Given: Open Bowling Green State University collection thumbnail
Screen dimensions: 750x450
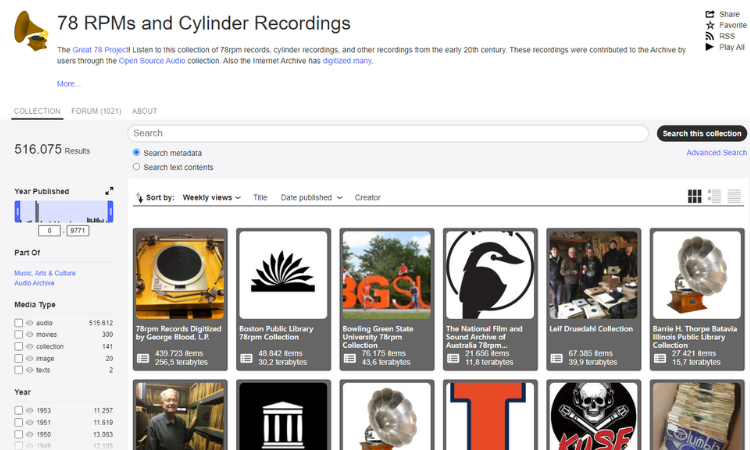Looking at the screenshot, I should coord(386,275).
